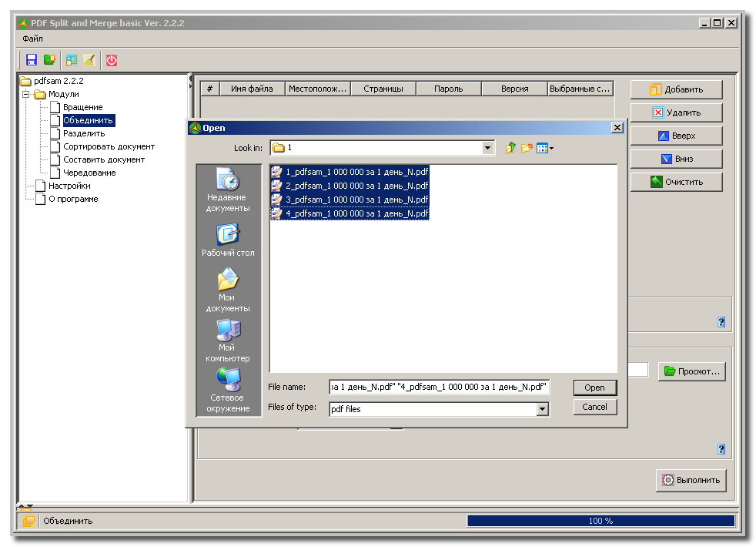Go to Рабочий стол shortcut
The image size is (756, 547).
tap(228, 240)
